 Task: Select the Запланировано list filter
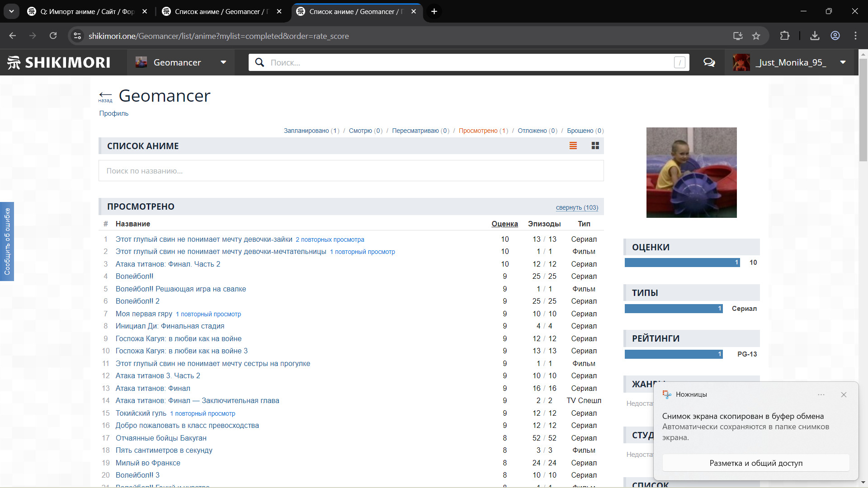pyautogui.click(x=306, y=131)
